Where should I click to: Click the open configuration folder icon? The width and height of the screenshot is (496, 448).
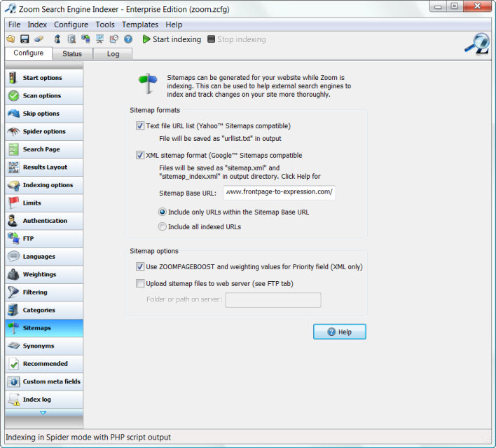coord(11,39)
